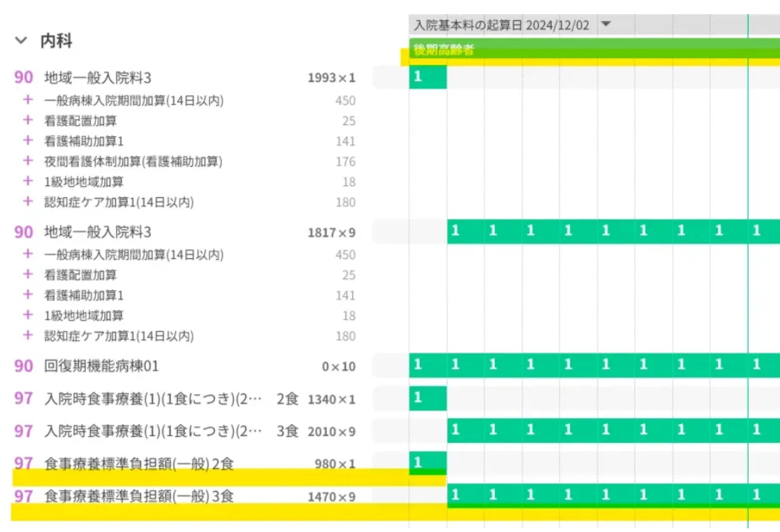
Task: Click plus icon beside second 一般病棟入院期間加算(14日以内)
Action: point(28,254)
